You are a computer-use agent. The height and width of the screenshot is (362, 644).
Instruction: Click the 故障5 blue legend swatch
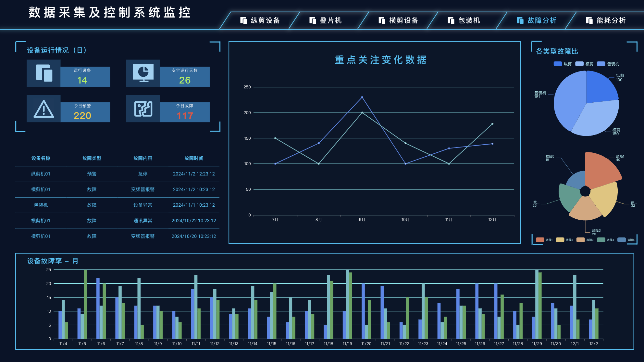[622, 240]
